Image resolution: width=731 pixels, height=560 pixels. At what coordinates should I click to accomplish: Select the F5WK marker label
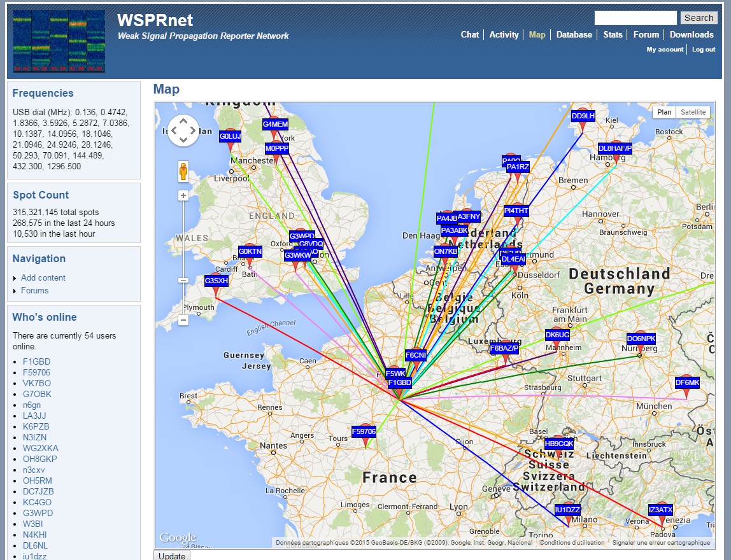(x=395, y=373)
